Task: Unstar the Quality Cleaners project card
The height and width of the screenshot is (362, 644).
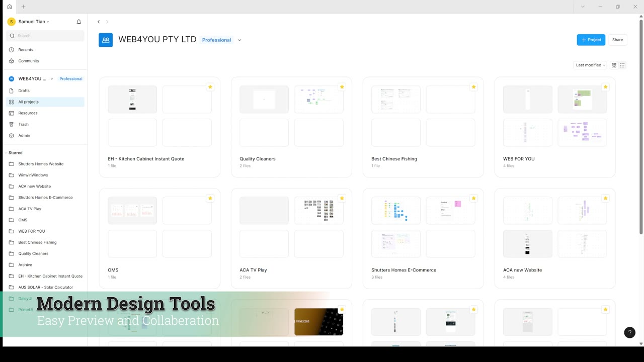Action: click(342, 87)
